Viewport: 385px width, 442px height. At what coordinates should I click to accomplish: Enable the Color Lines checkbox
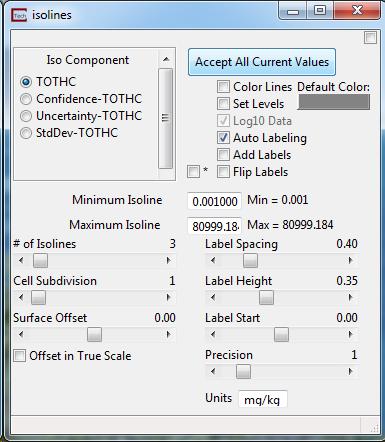tap(223, 87)
